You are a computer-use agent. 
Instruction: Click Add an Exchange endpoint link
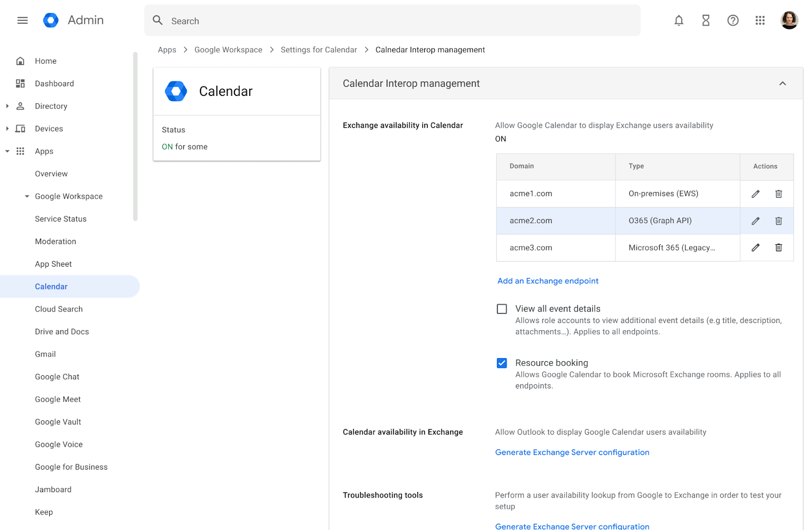pos(548,281)
